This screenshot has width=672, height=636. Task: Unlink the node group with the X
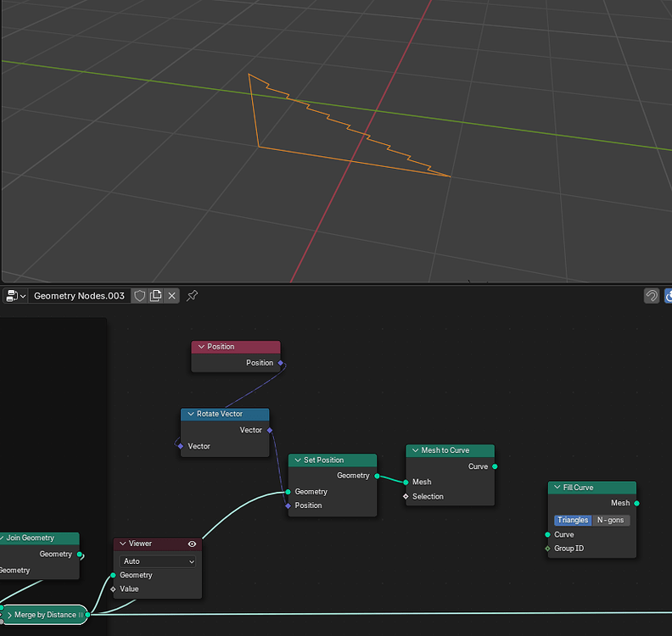click(172, 296)
